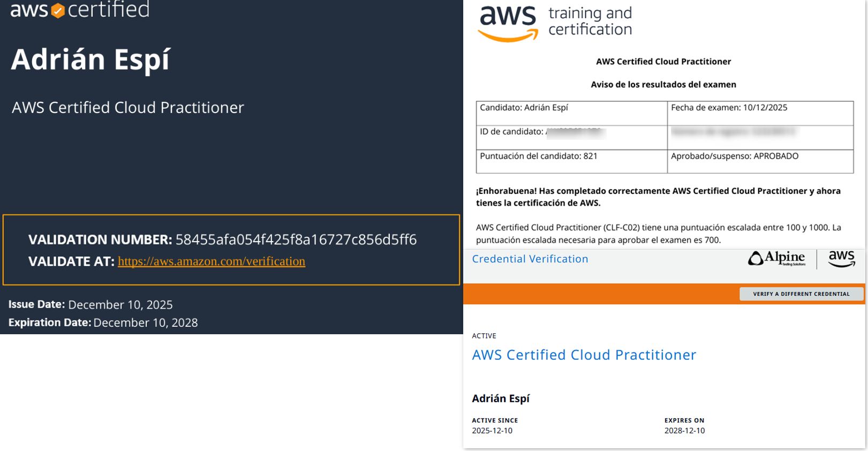Open the aws.amazon.com/verification link
868x451 pixels.
212,261
